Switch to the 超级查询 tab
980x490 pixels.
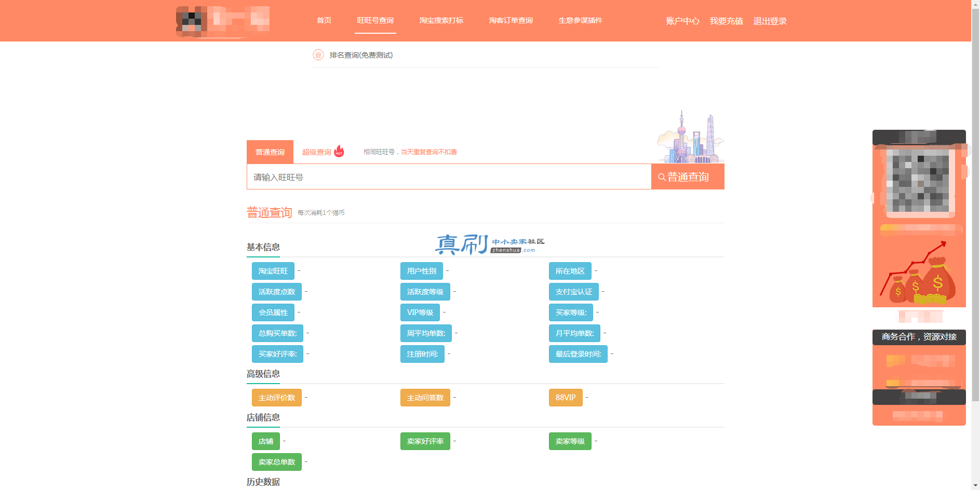(x=317, y=152)
